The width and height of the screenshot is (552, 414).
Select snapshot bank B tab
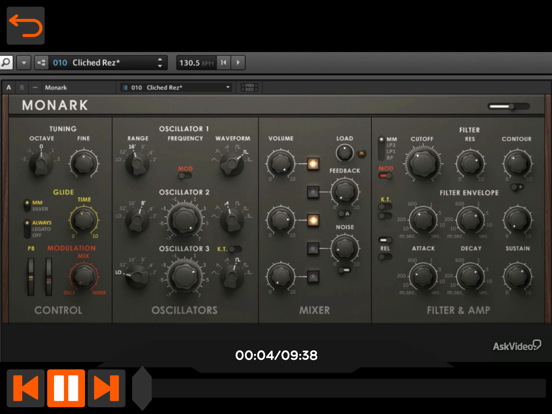[22, 87]
